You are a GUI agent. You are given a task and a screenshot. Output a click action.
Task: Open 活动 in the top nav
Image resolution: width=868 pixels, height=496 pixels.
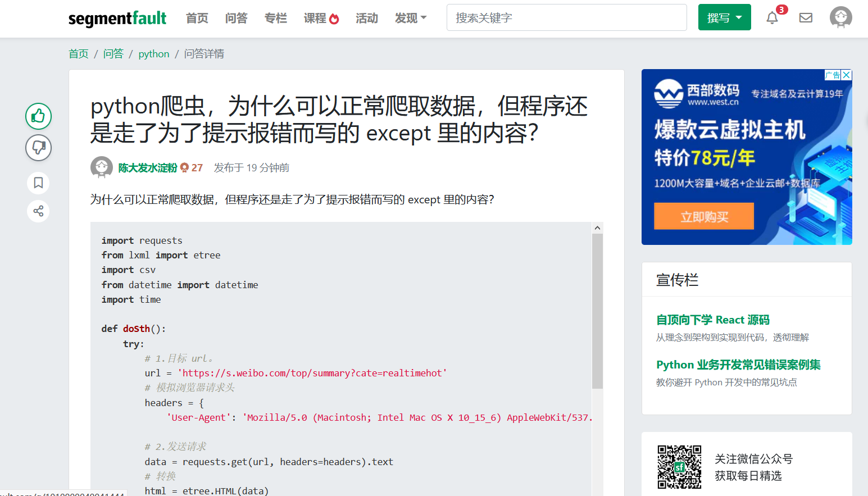[x=367, y=18]
